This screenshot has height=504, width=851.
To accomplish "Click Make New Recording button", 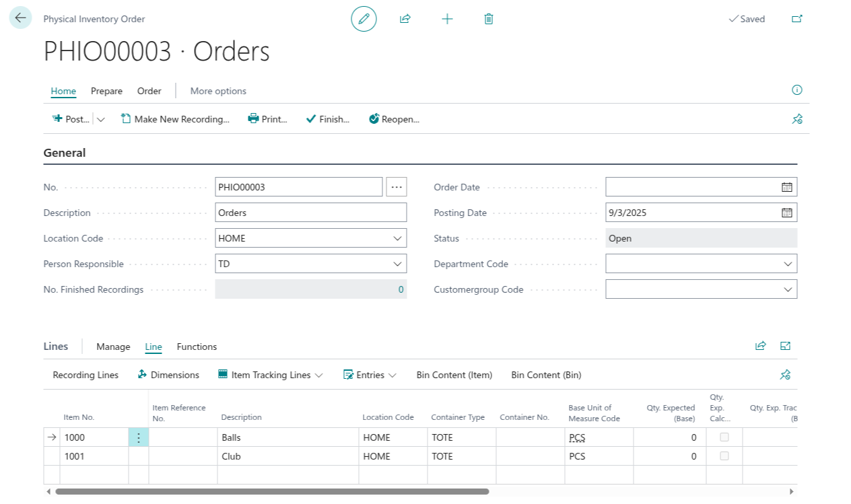I will pyautogui.click(x=175, y=119).
